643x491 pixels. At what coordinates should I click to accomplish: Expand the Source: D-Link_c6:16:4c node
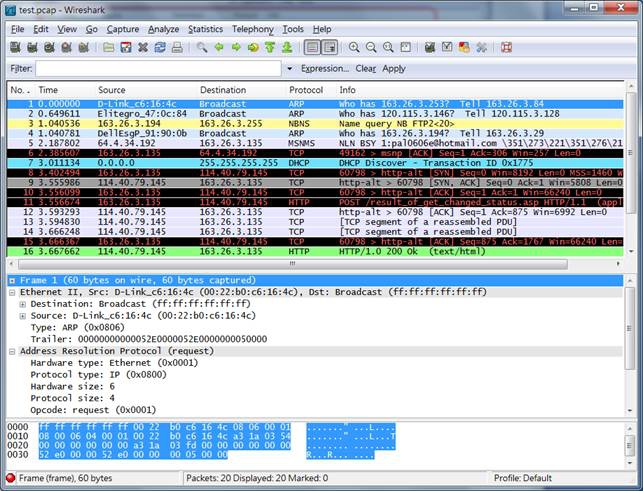tap(23, 316)
